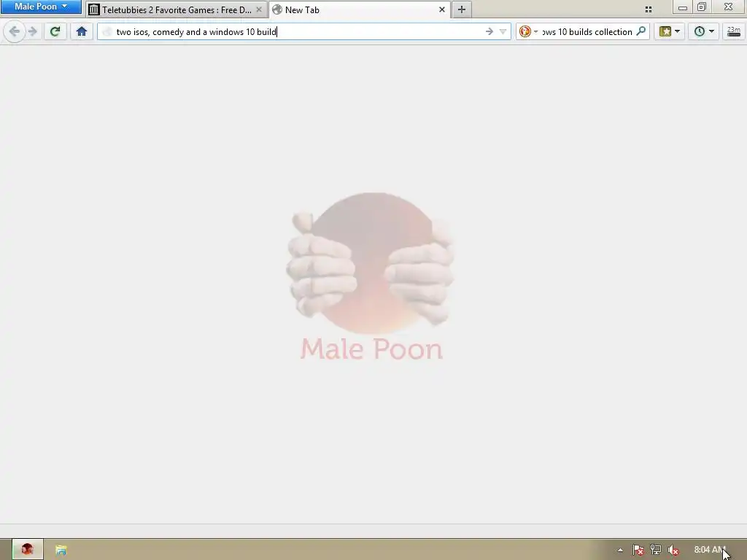Image resolution: width=747 pixels, height=560 pixels.
Task: Show hidden system tray icons
Action: point(620,550)
